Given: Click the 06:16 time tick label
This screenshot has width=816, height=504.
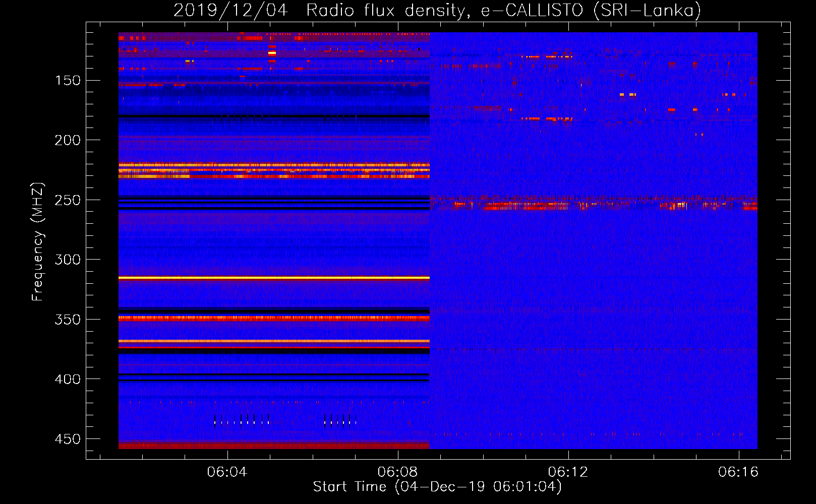Looking at the screenshot, I should 739,472.
